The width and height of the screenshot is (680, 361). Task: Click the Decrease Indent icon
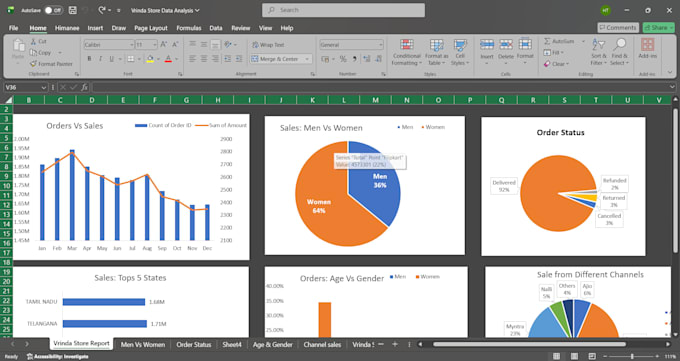[227, 59]
